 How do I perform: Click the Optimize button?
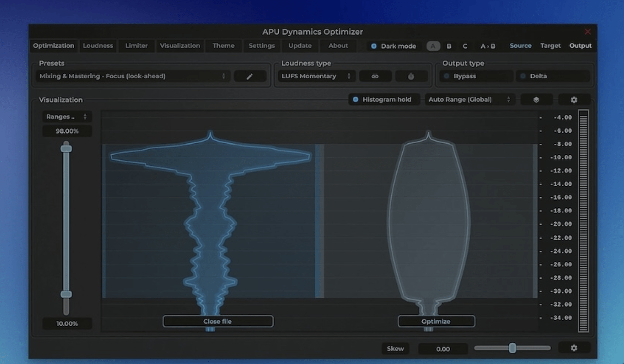436,321
